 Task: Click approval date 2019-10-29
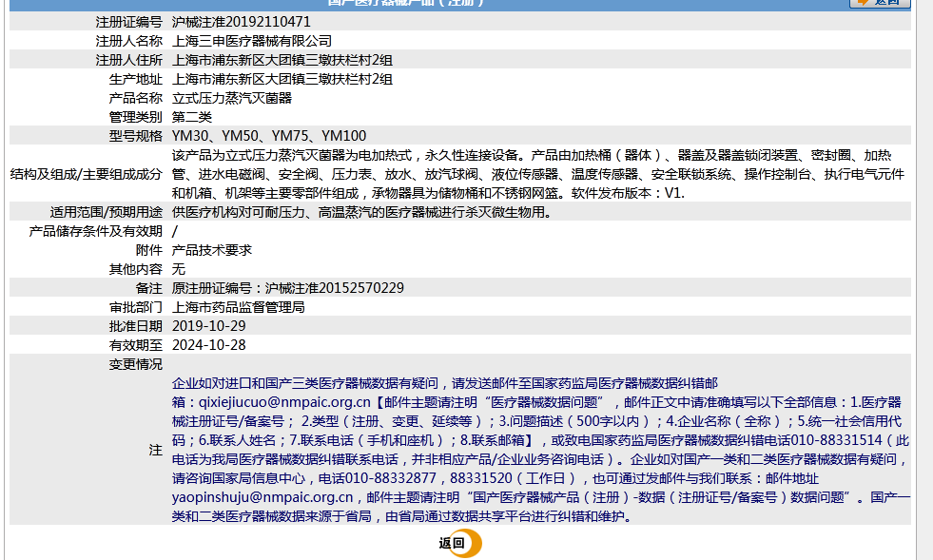pyautogui.click(x=209, y=326)
